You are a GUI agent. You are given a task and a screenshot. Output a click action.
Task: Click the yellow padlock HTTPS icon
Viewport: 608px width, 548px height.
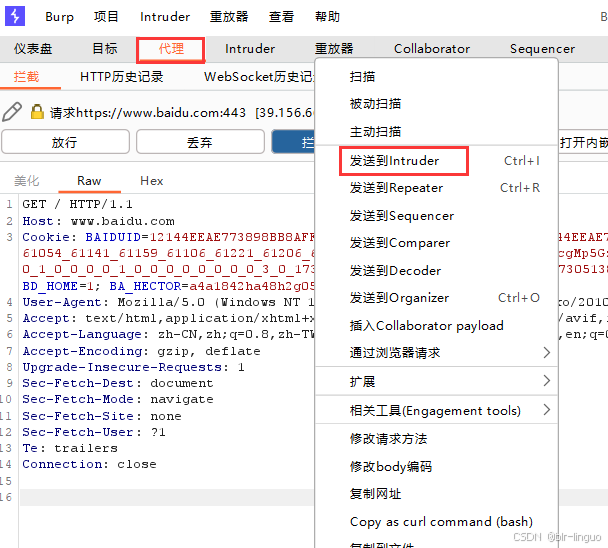(37, 112)
